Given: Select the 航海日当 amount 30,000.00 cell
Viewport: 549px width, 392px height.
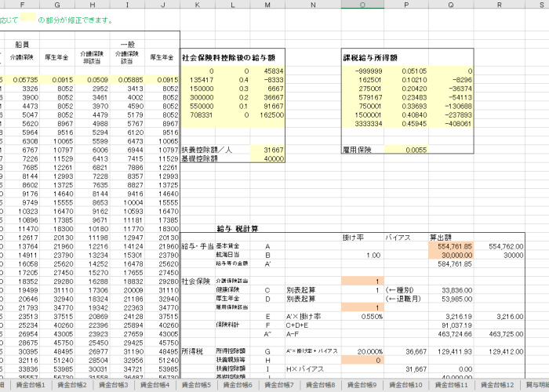Looking at the screenshot, I should (451, 255).
